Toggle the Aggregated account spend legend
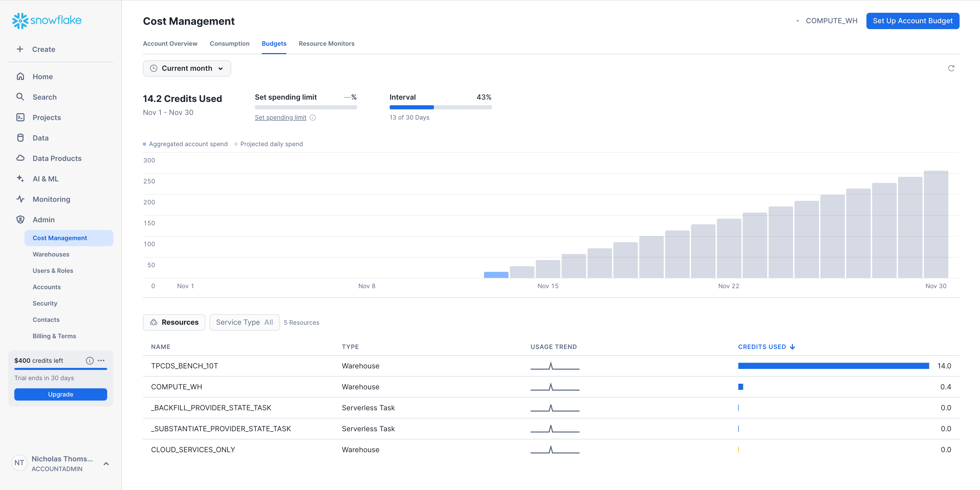Image resolution: width=980 pixels, height=490 pixels. [185, 144]
